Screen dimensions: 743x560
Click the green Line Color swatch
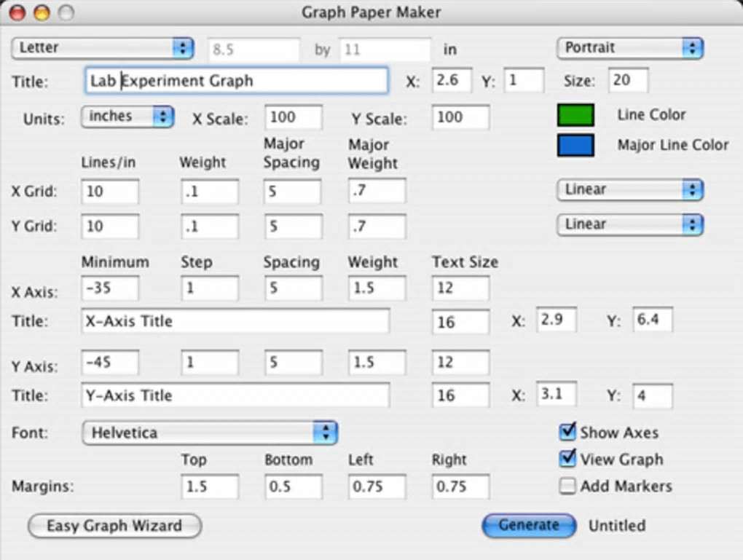tap(575, 115)
